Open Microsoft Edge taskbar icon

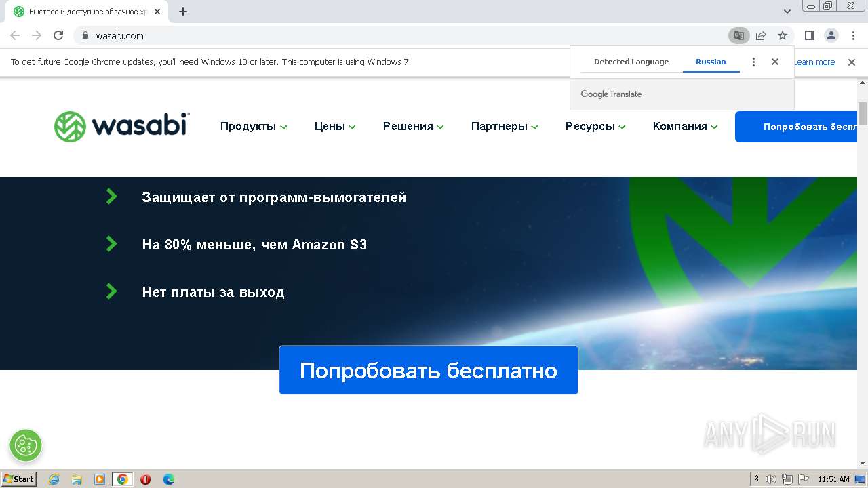click(x=168, y=479)
